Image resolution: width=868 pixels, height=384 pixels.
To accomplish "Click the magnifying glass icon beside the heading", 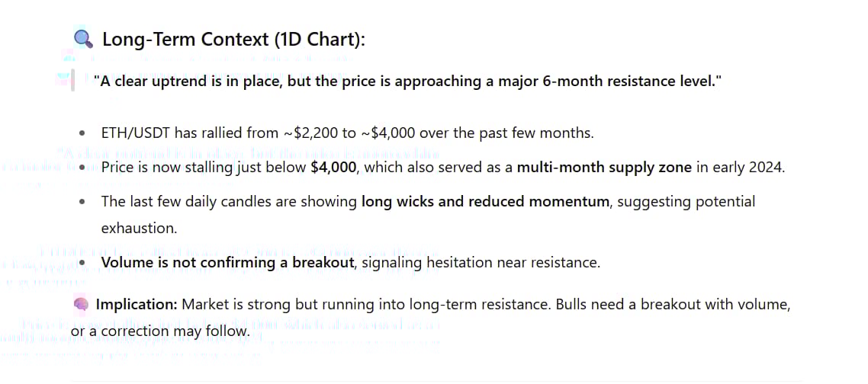I will tap(83, 39).
